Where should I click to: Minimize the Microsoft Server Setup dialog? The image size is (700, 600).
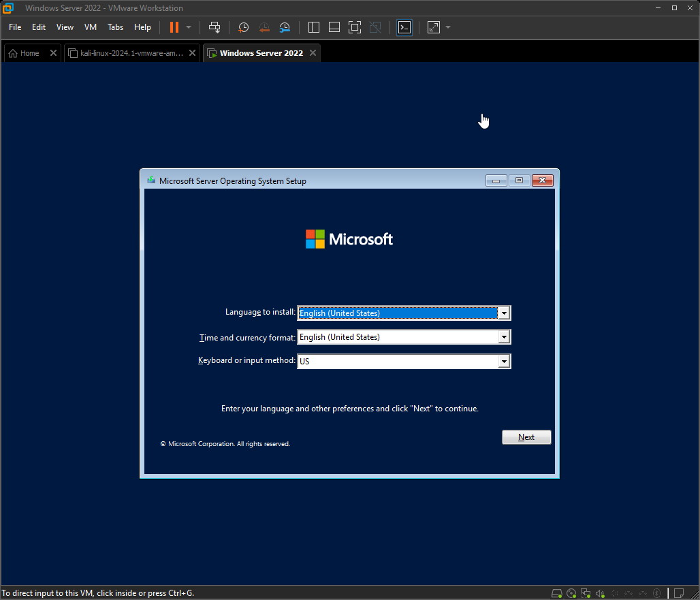(x=496, y=180)
